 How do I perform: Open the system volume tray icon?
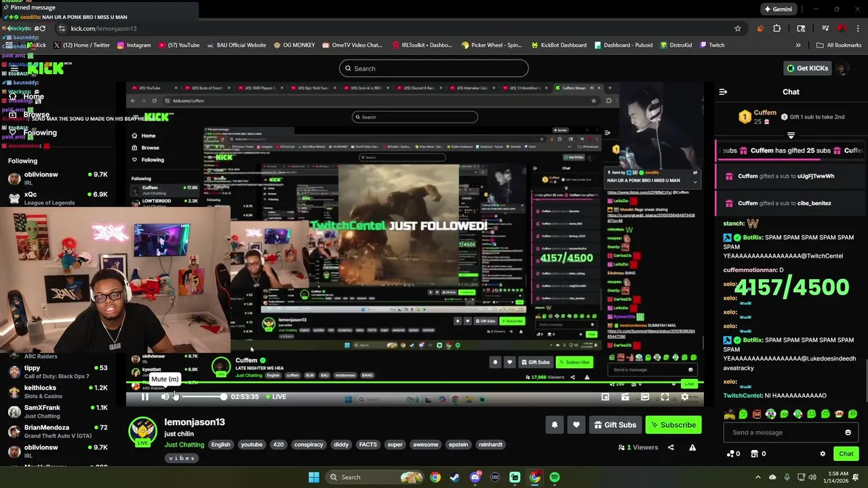point(812,477)
